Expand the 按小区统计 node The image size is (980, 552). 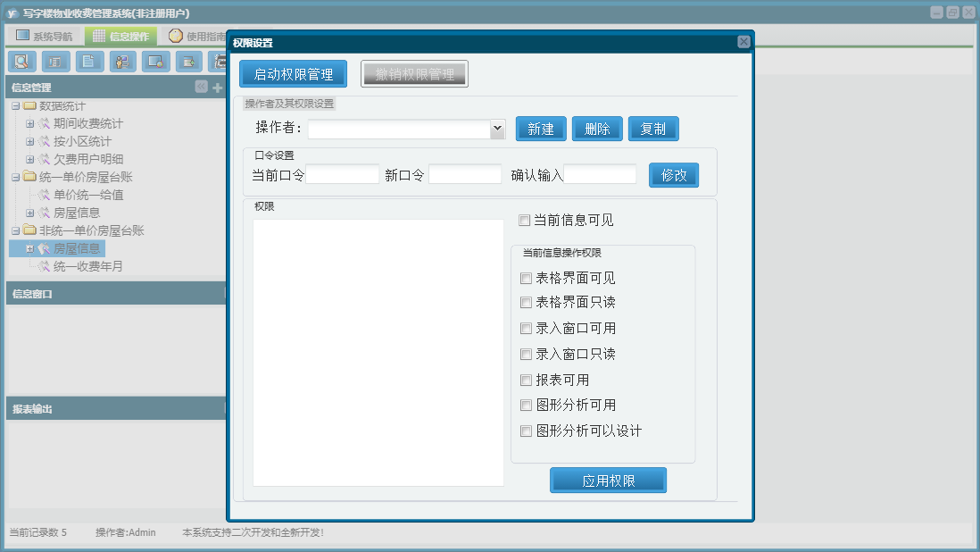tap(29, 142)
